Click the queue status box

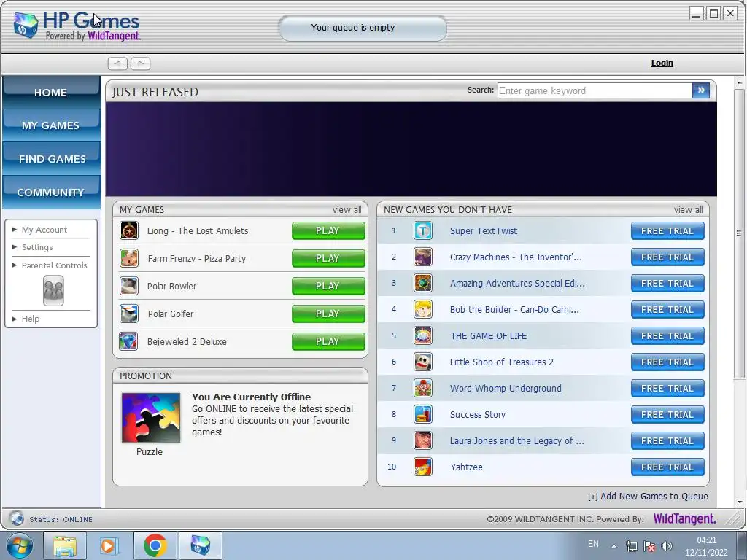(363, 28)
